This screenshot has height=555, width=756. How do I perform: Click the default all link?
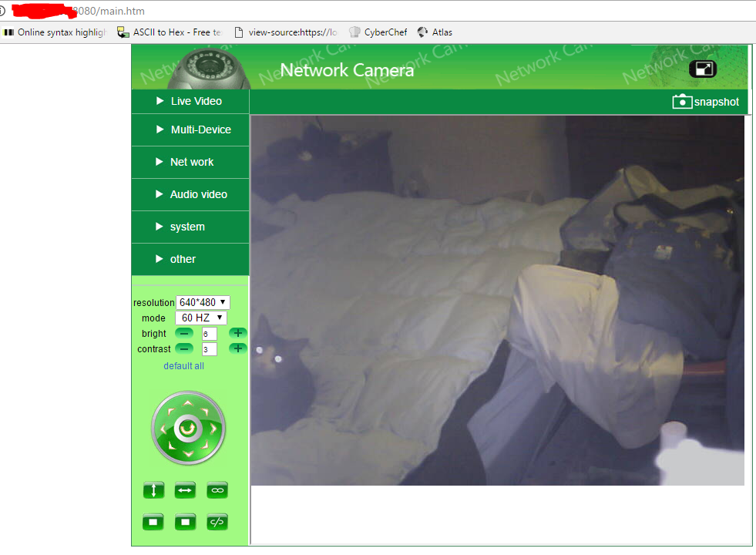pyautogui.click(x=183, y=366)
